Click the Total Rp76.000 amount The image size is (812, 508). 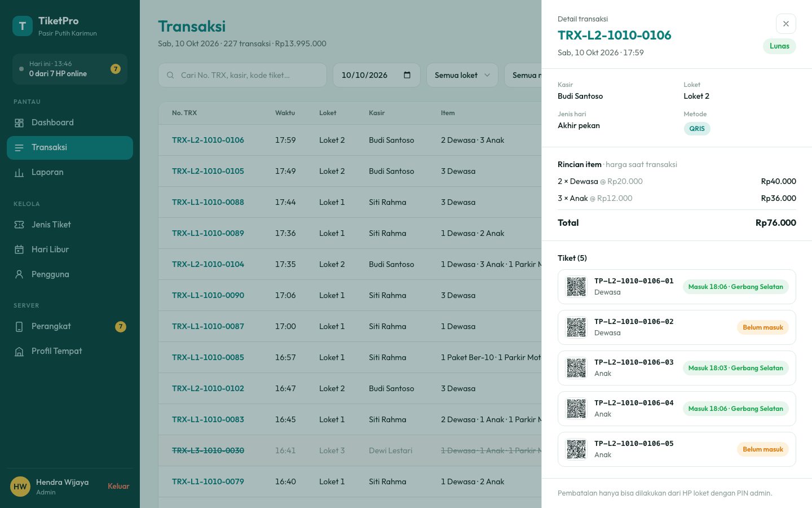[776, 223]
